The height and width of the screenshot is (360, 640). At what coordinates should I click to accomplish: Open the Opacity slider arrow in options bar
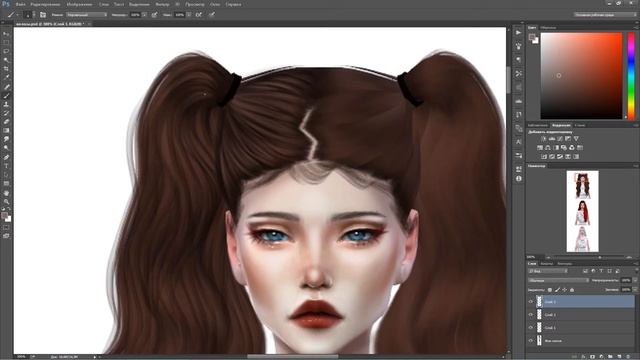[x=144, y=15]
